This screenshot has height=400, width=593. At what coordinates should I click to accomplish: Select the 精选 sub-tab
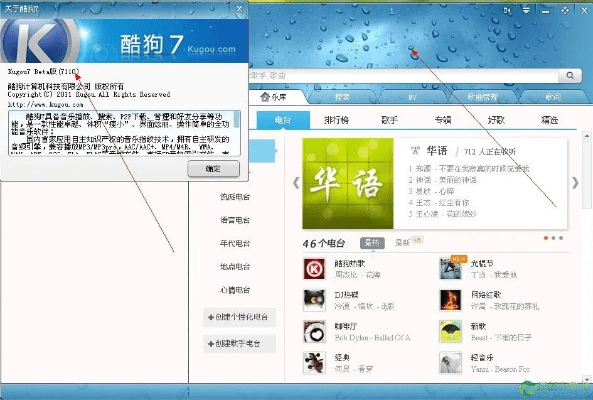549,120
